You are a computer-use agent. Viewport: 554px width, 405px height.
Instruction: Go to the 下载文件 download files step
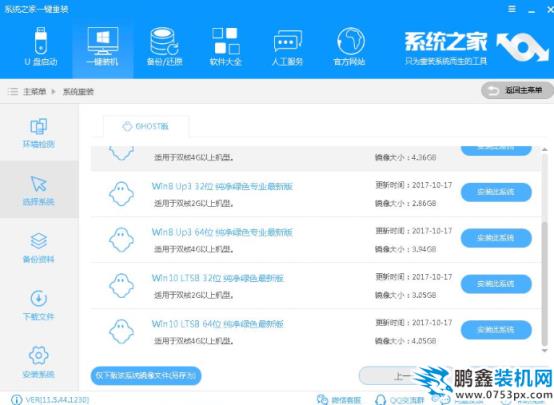pos(39,305)
